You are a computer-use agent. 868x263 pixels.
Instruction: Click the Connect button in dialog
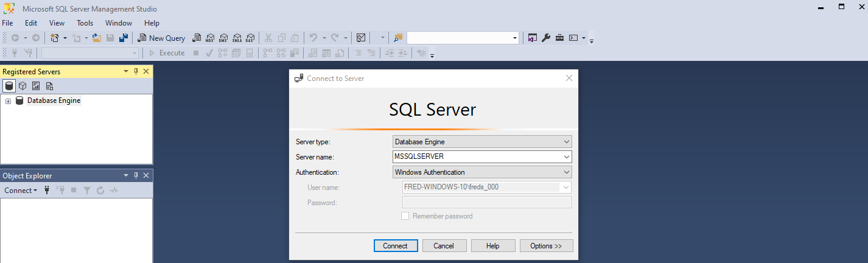pyautogui.click(x=395, y=246)
